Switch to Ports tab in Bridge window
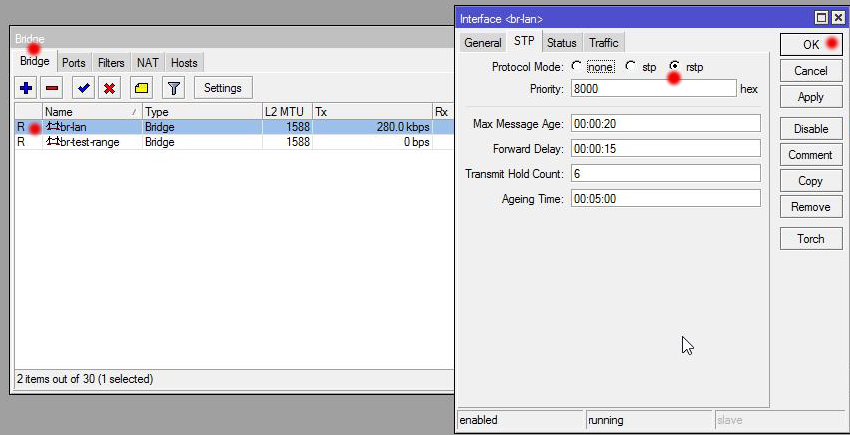Image resolution: width=850 pixels, height=435 pixels. coord(74,62)
